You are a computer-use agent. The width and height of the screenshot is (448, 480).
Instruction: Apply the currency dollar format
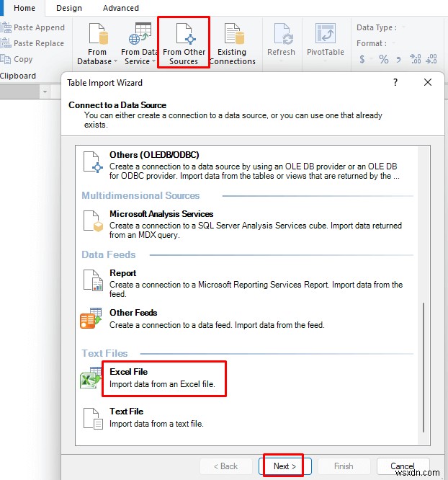362,59
